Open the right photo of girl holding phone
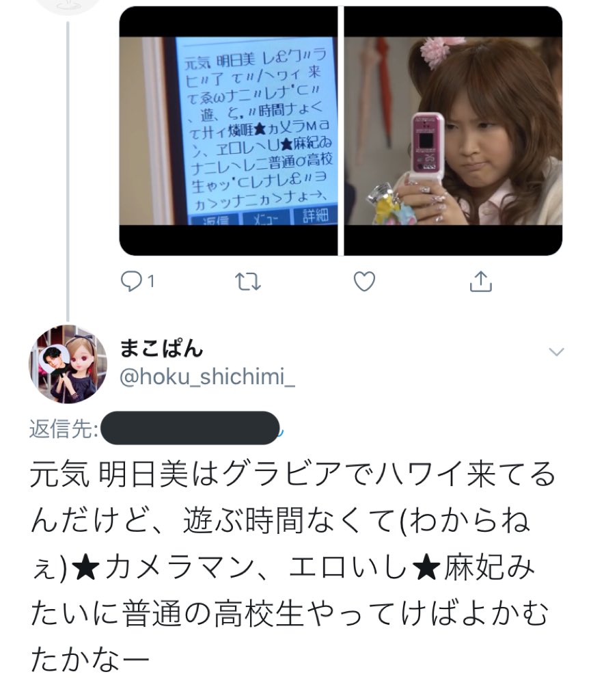Viewport: 591px width, 700px height. click(453, 131)
